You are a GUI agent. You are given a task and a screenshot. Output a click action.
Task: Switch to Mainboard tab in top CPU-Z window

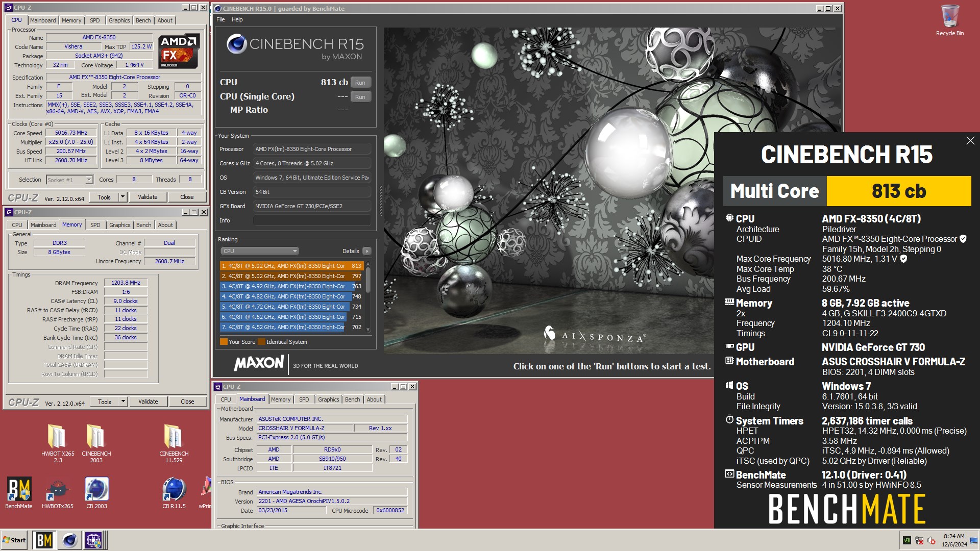pyautogui.click(x=43, y=20)
